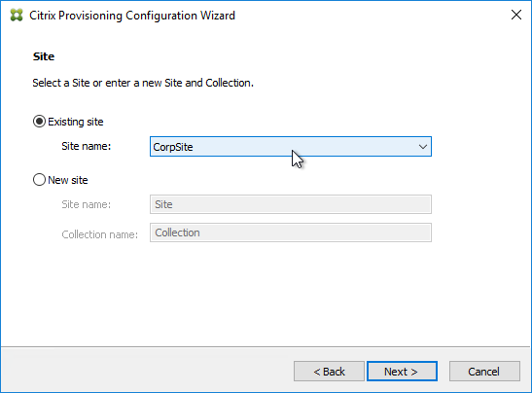This screenshot has width=532, height=393.
Task: Click the wizard title bar text
Action: pyautogui.click(x=132, y=16)
